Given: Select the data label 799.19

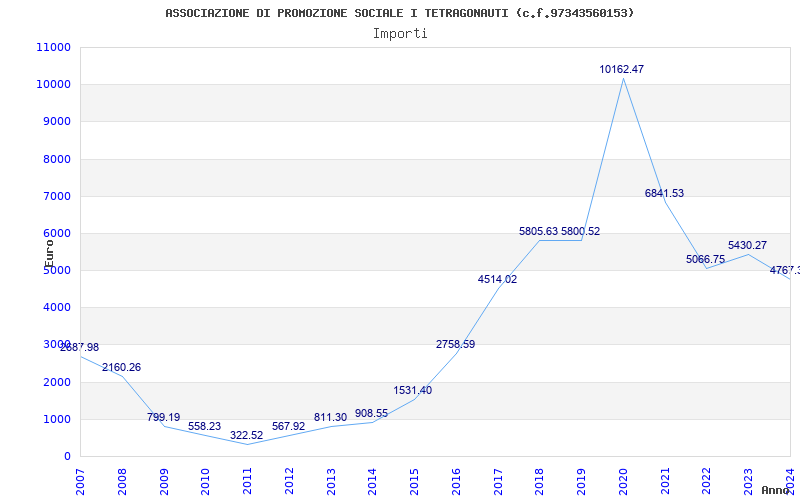Looking at the screenshot, I should 164,417.
